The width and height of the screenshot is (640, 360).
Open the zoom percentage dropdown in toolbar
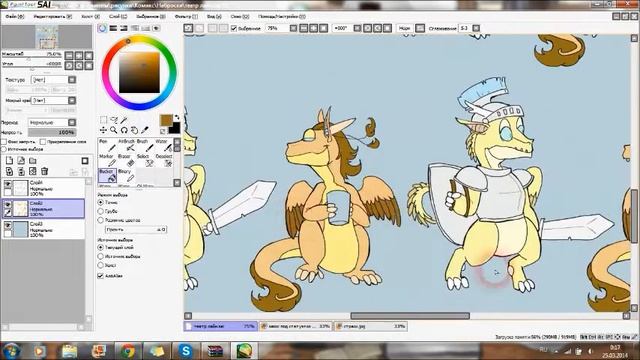click(x=293, y=28)
